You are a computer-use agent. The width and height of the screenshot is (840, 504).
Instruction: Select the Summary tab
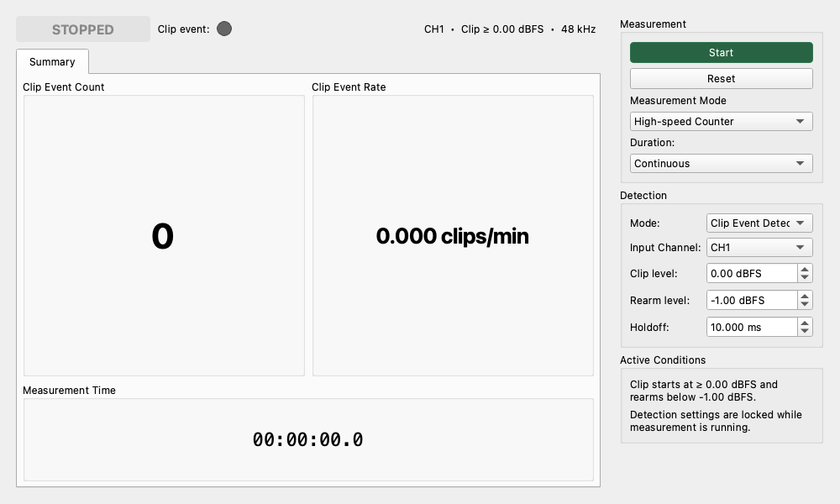coord(52,61)
